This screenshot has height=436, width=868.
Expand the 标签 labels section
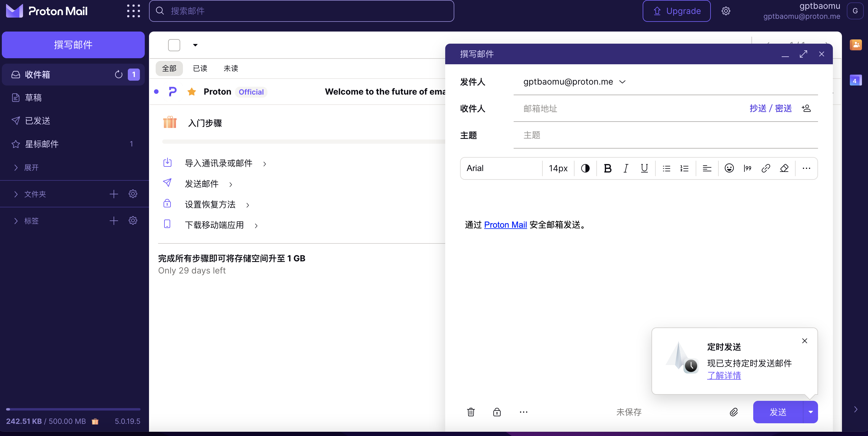click(26, 221)
